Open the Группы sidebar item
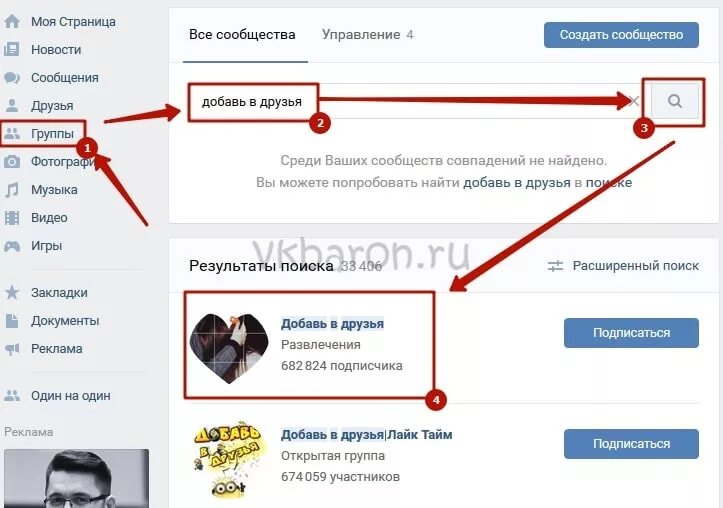Screen dimensions: 723x508 pyautogui.click(x=43, y=134)
